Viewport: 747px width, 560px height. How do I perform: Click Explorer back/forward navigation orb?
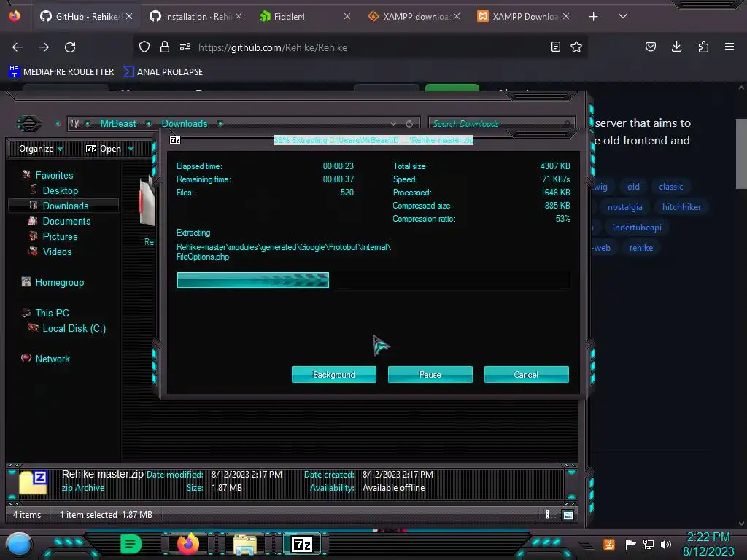(x=28, y=124)
